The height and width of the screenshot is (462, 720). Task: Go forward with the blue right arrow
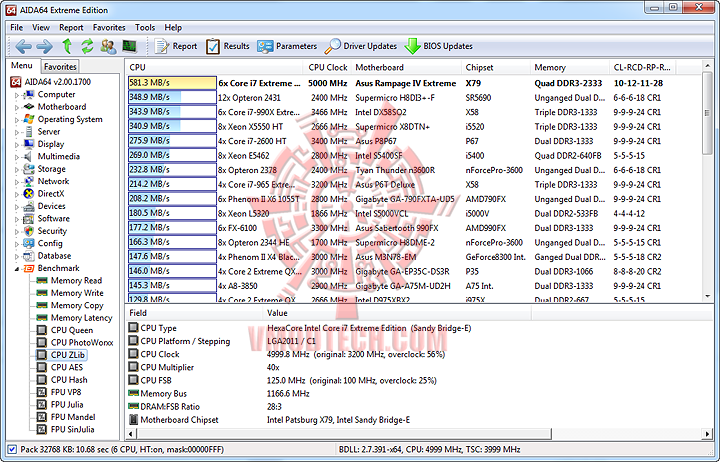(45, 46)
